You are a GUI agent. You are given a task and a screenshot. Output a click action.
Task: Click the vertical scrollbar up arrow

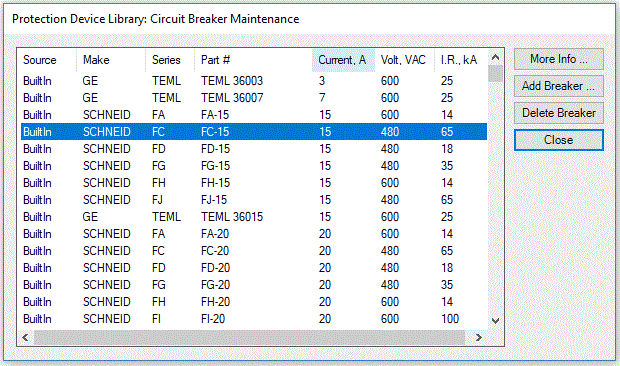click(495, 57)
